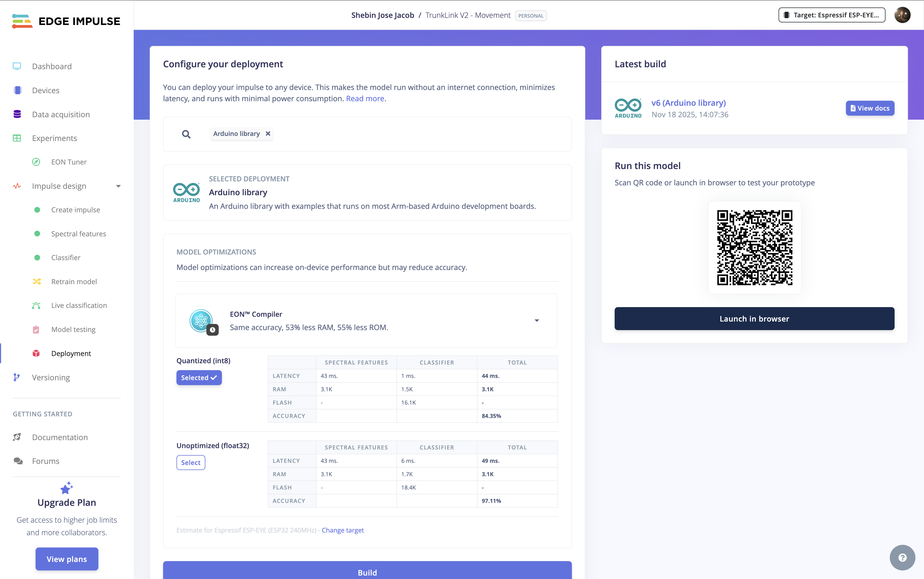Click the Quantized (int8) Selected button
924x579 pixels.
[199, 378]
